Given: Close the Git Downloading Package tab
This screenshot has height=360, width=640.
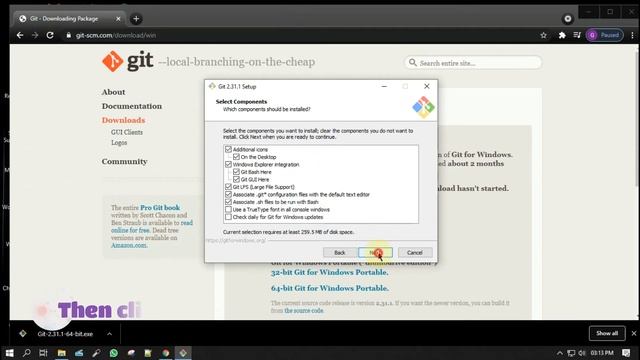Looking at the screenshot, I should (118, 19).
